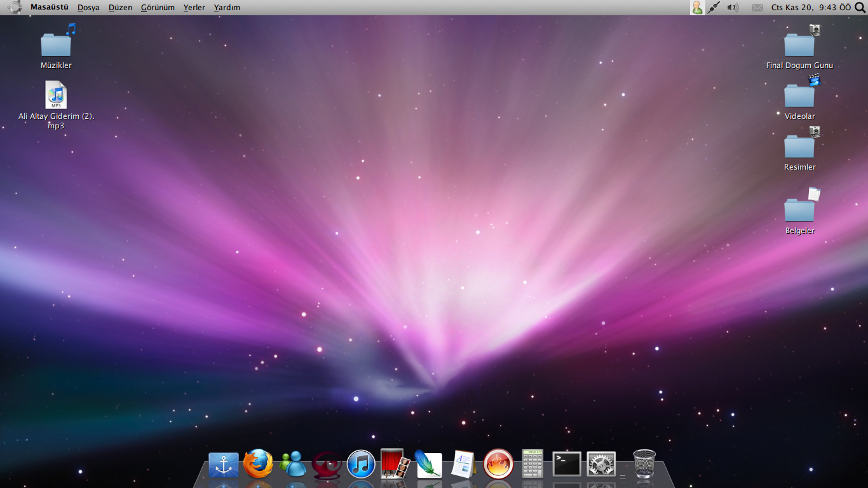Click the volume speaker panel icon
868x488 pixels.
(733, 8)
